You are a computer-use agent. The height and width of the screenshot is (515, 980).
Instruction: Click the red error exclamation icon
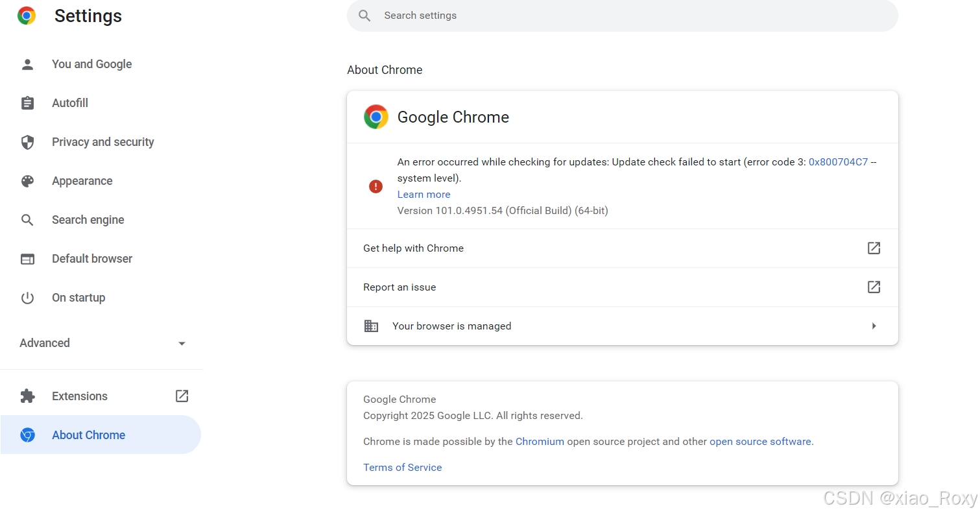(x=376, y=187)
